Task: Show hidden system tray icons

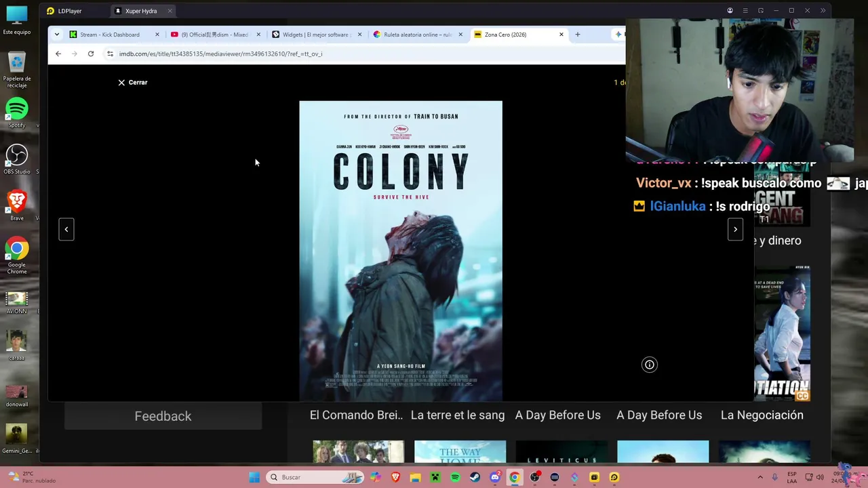Action: [x=759, y=477]
